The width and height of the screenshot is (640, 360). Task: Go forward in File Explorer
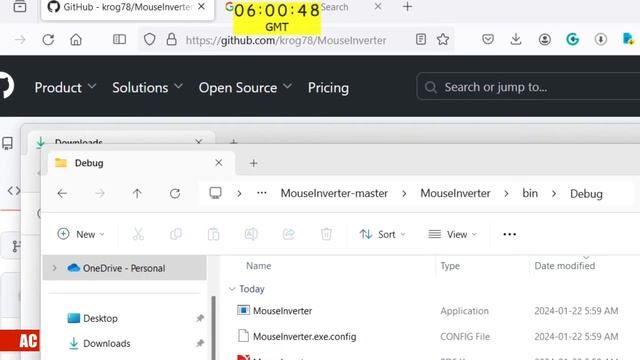coord(100,193)
